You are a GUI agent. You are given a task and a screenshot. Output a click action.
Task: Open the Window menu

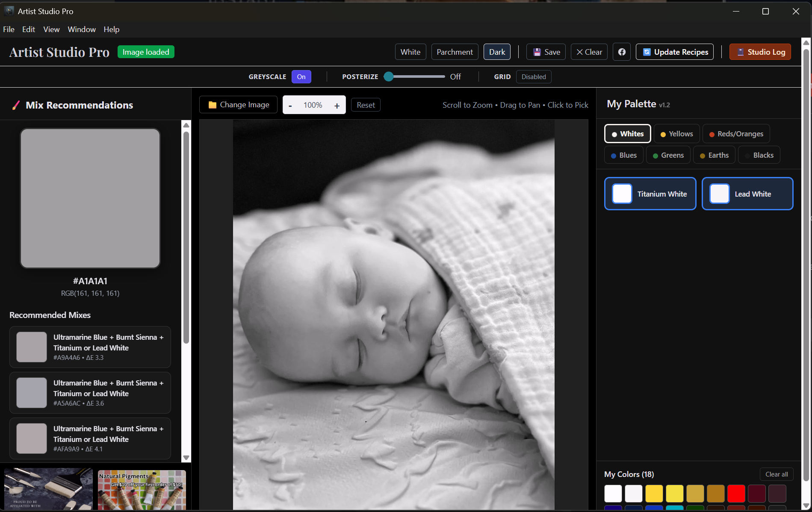pos(82,29)
